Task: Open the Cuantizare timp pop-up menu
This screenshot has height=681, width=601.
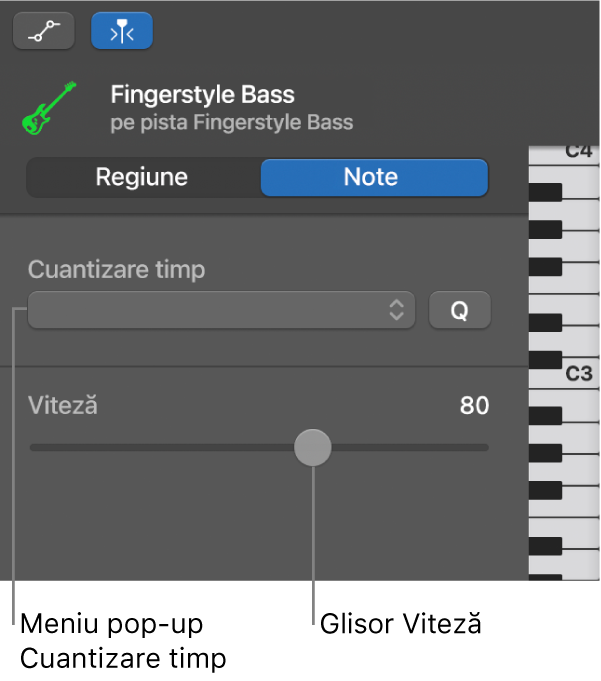Action: [221, 310]
